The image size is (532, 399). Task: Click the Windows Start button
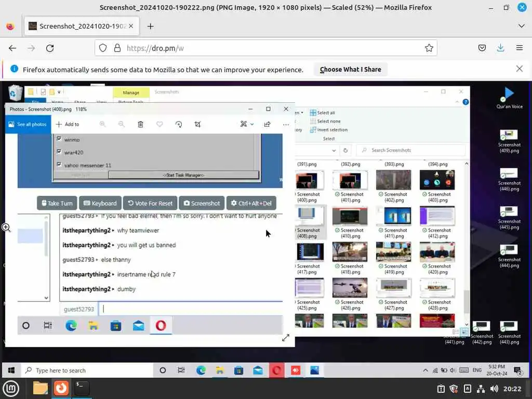[x=11, y=370]
